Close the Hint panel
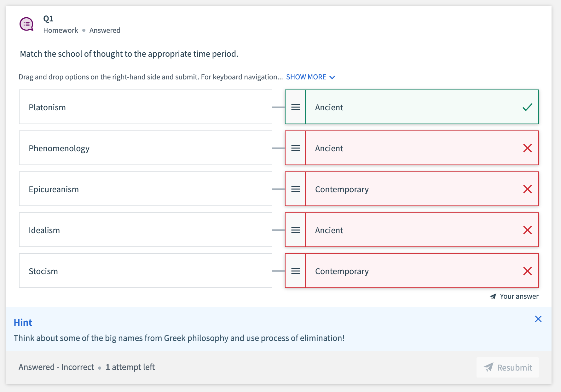This screenshot has width=561, height=392. tap(538, 319)
